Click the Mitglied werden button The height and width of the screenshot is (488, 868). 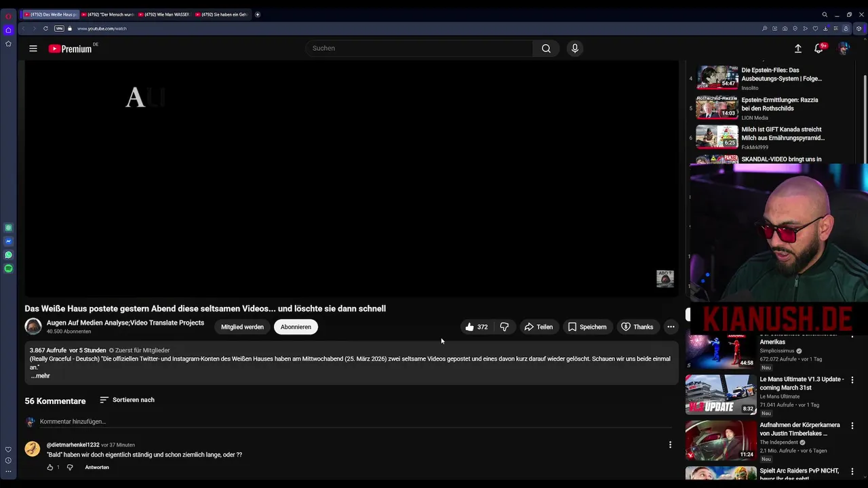coord(242,327)
